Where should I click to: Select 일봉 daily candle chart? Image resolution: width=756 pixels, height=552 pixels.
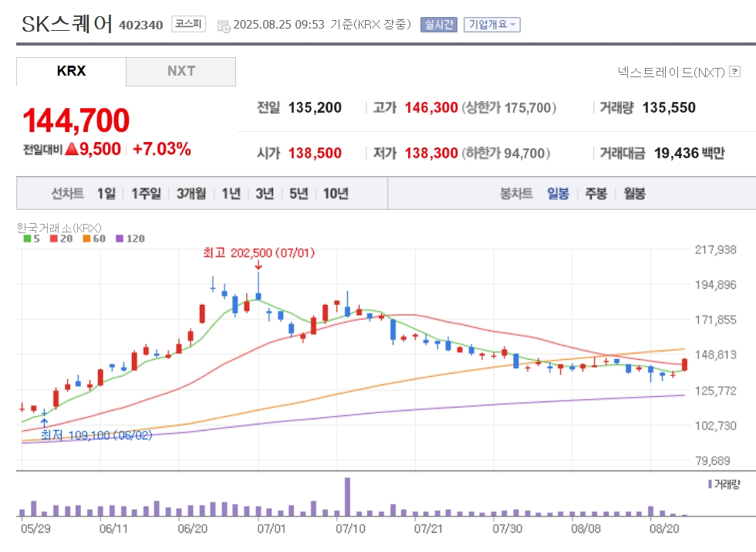[558, 194]
